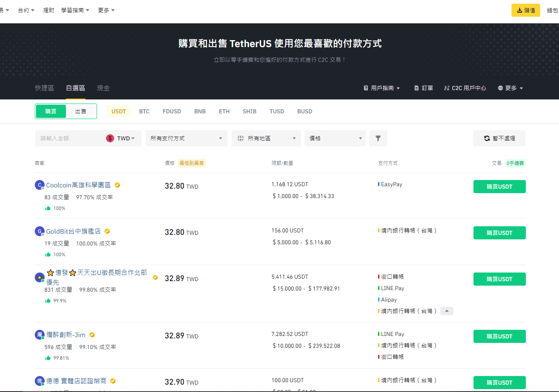Screen dimensions: 559x392
Task: Click 購買USDT for GoldBit offer
Action: click(500, 233)
